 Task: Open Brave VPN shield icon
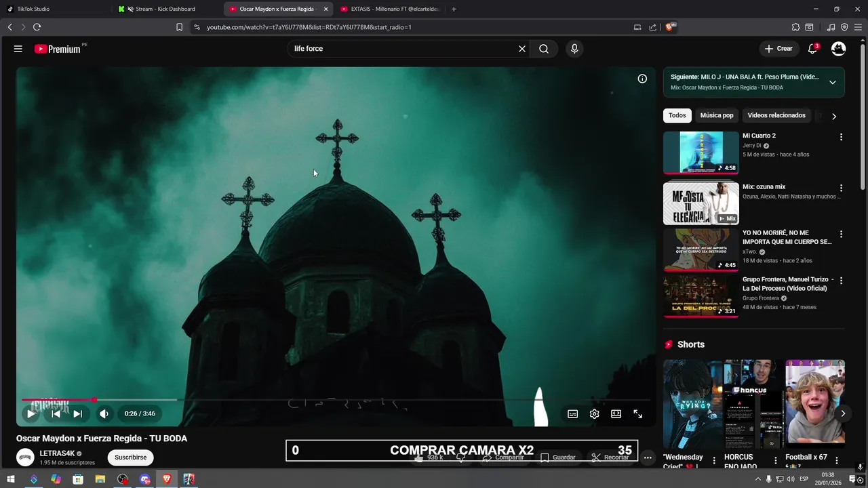(x=844, y=27)
